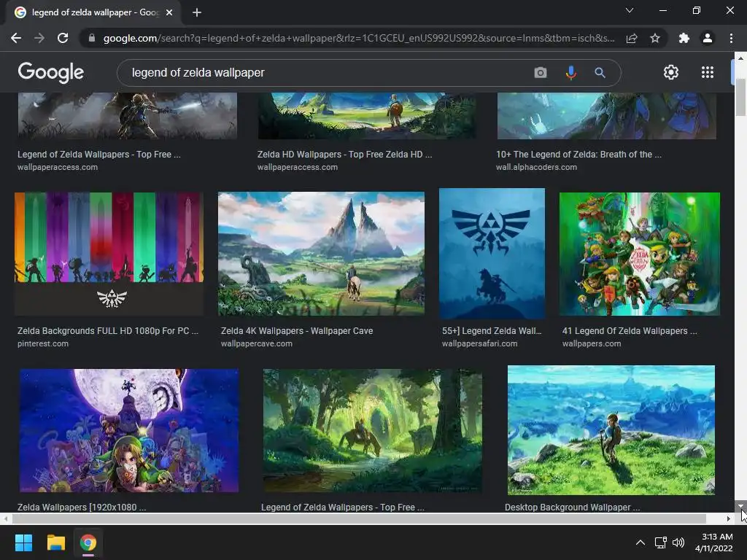Viewport: 747px width, 560px height.
Task: Open 'Zelda Backgrounds FULL HD 1080p For PC' link
Action: click(x=108, y=331)
